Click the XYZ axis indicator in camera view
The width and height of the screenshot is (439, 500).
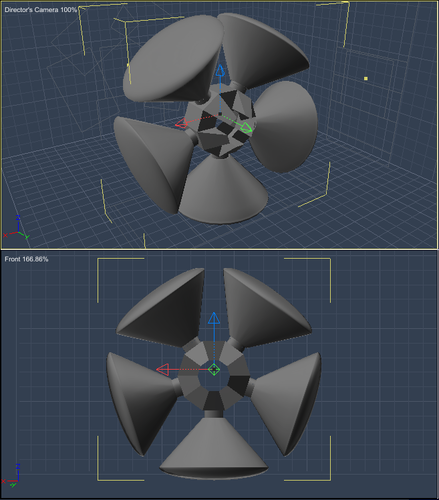16,228
